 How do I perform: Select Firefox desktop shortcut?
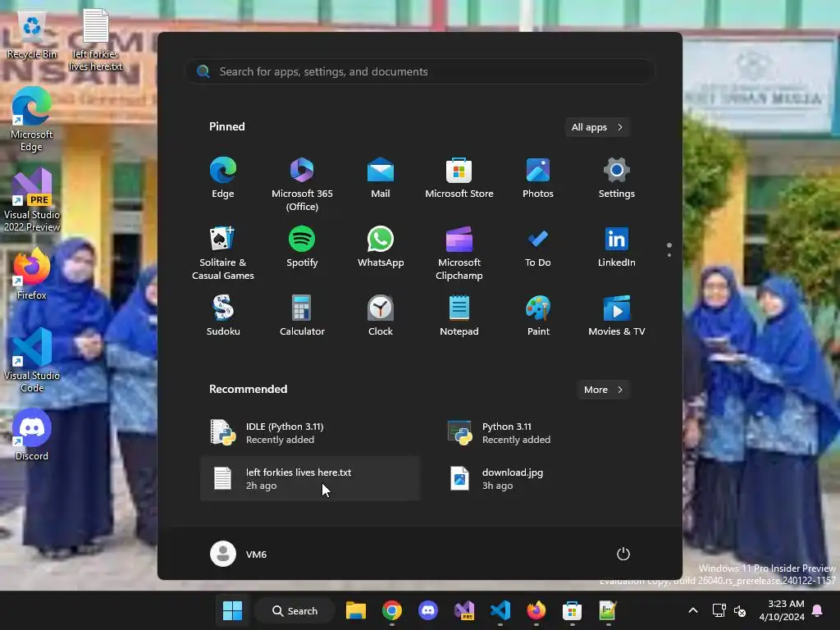click(32, 274)
